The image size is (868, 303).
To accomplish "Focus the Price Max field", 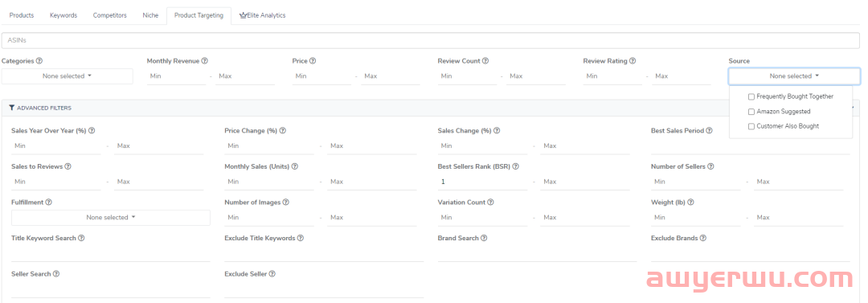I will 391,76.
